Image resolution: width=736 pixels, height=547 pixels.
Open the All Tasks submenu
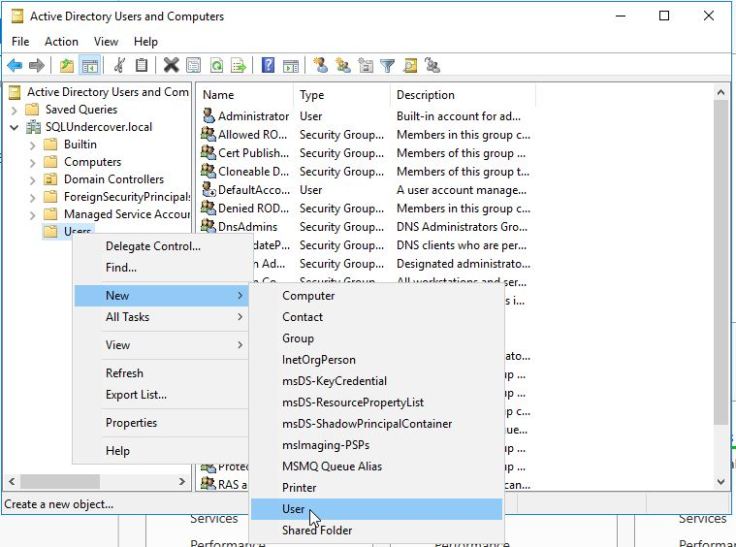(161, 317)
